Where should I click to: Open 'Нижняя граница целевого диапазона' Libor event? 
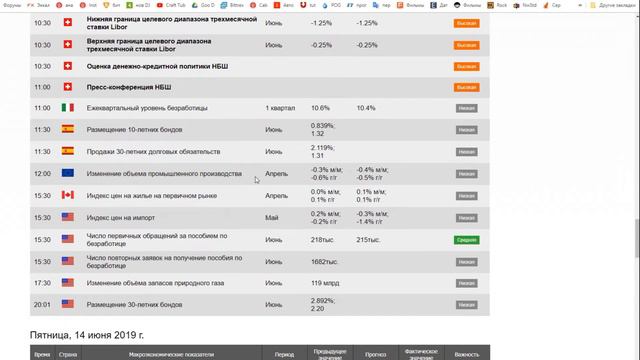[x=172, y=23]
